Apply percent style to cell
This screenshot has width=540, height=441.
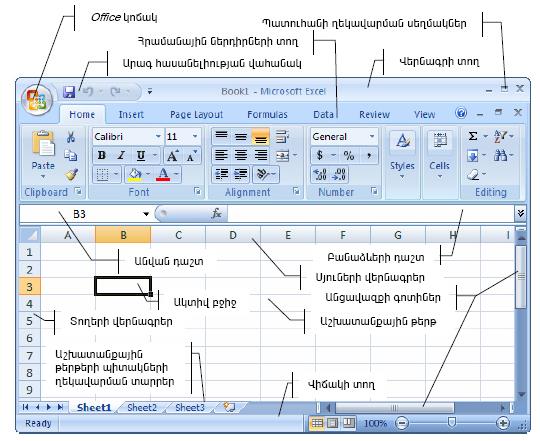click(349, 156)
